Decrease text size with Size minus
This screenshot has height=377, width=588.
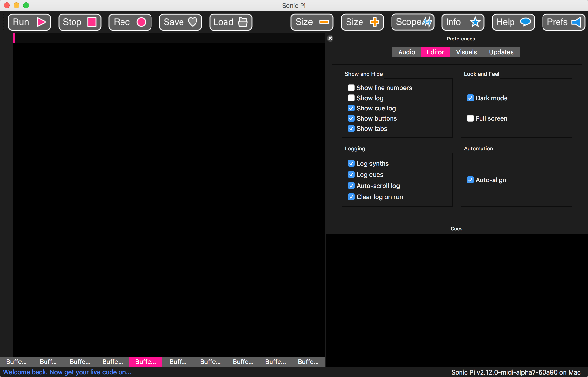(x=312, y=22)
